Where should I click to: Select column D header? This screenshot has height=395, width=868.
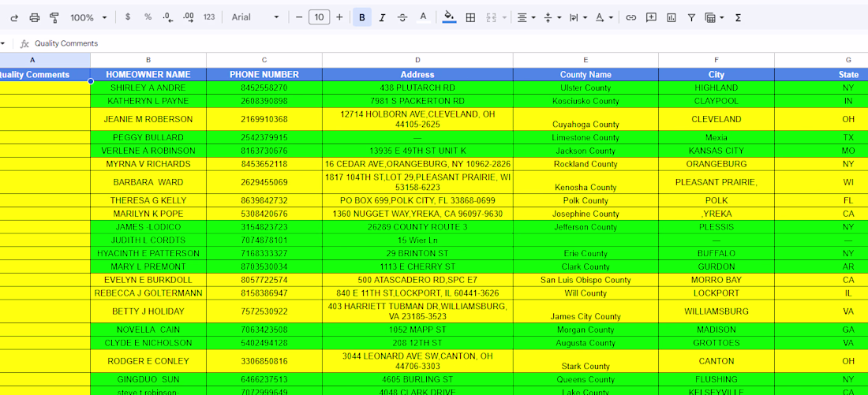417,60
